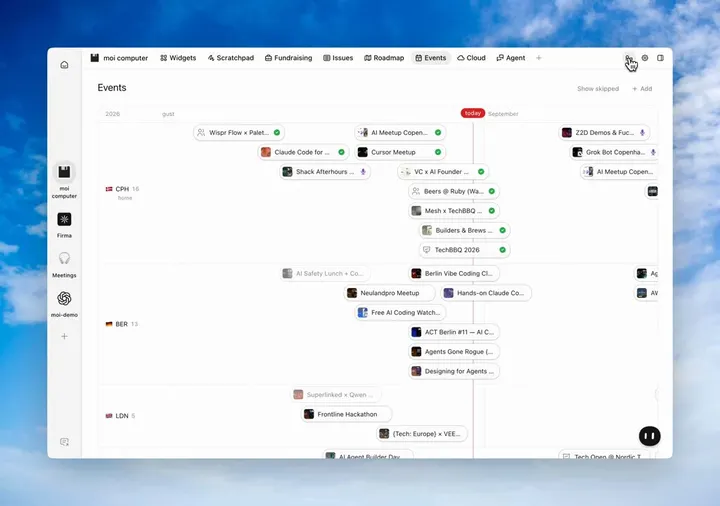Open Beers @ Ruby event

pyautogui.click(x=454, y=191)
